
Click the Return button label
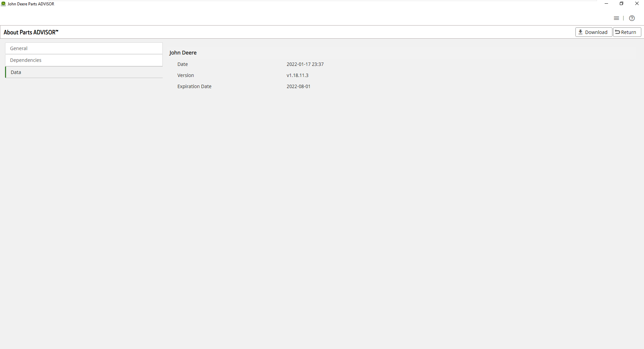tap(629, 32)
